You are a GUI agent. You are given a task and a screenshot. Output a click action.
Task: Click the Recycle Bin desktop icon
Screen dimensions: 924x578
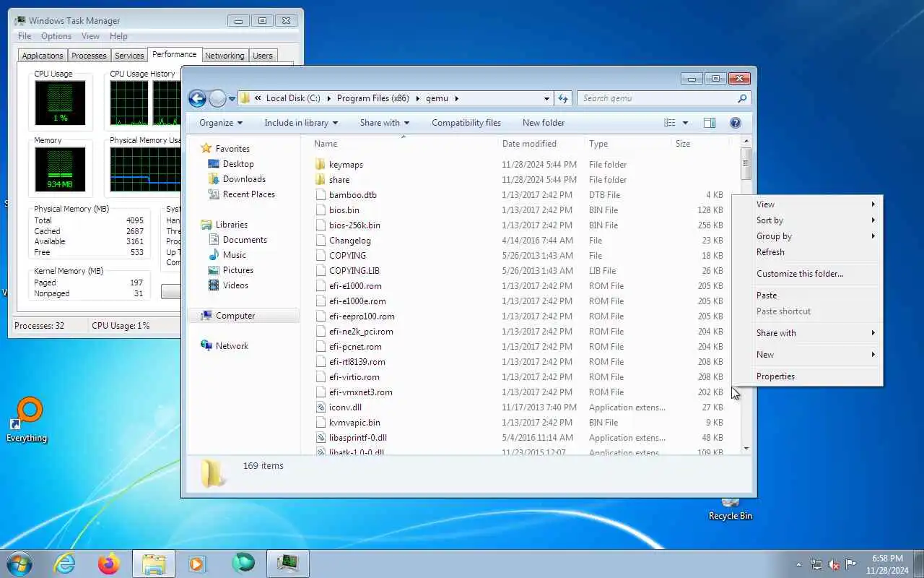(x=730, y=509)
